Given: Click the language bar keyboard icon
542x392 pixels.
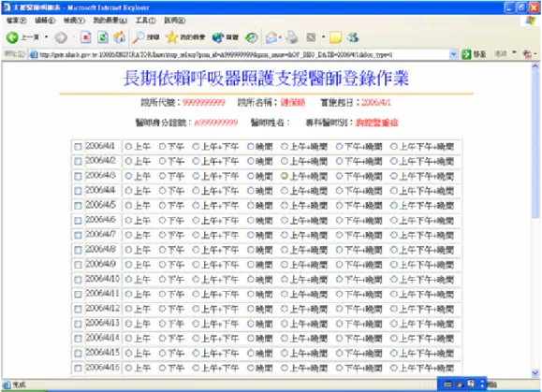Looking at the screenshot, I should point(447,385).
